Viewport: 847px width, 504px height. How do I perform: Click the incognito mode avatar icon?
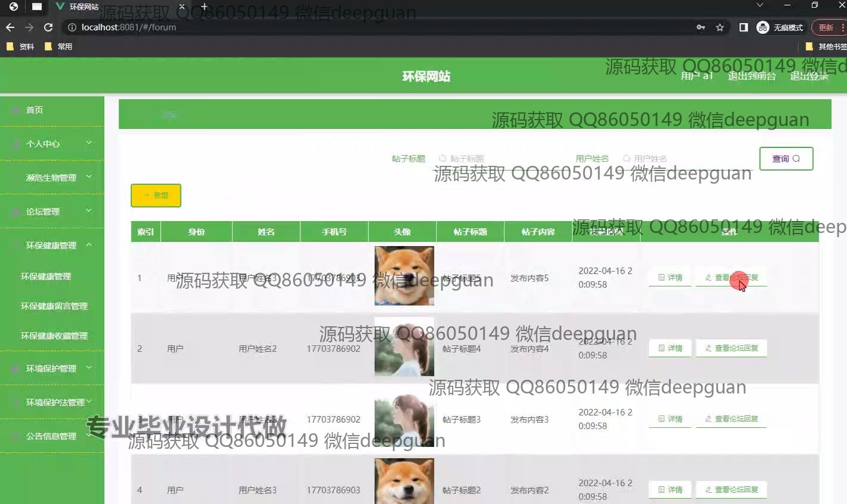[763, 27]
